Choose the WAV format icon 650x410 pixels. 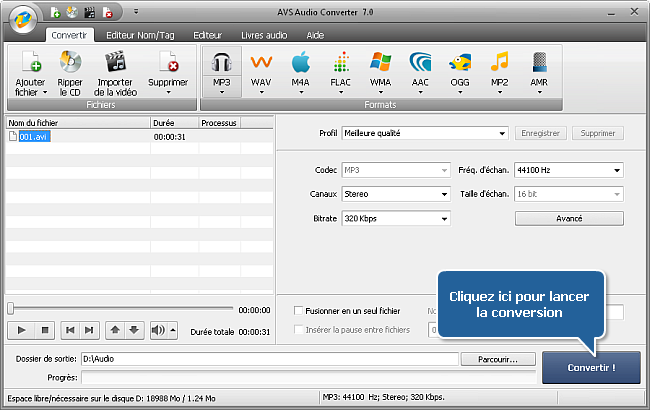(x=260, y=64)
